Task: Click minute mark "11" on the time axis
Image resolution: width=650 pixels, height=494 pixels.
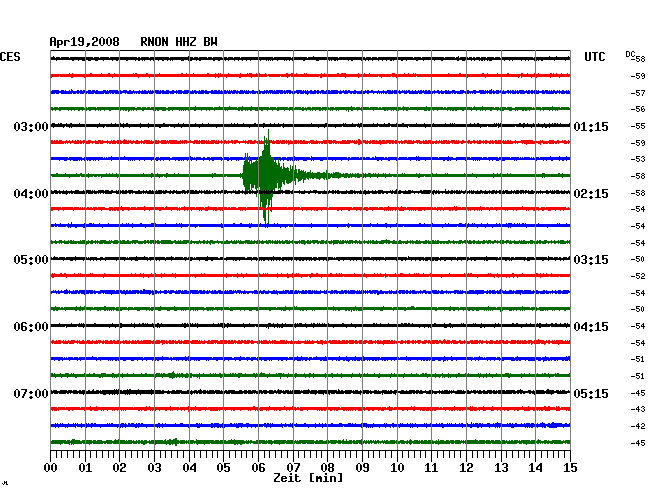Action: (432, 467)
